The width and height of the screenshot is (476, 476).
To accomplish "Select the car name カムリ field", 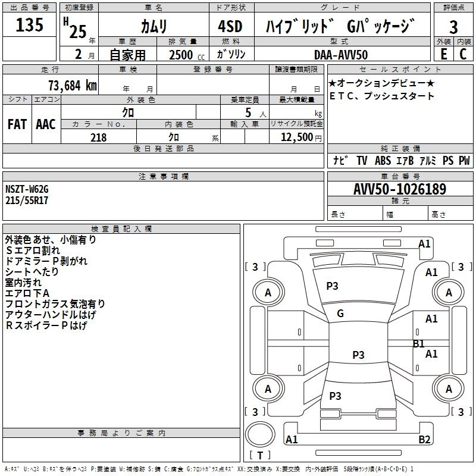I will 154,26.
